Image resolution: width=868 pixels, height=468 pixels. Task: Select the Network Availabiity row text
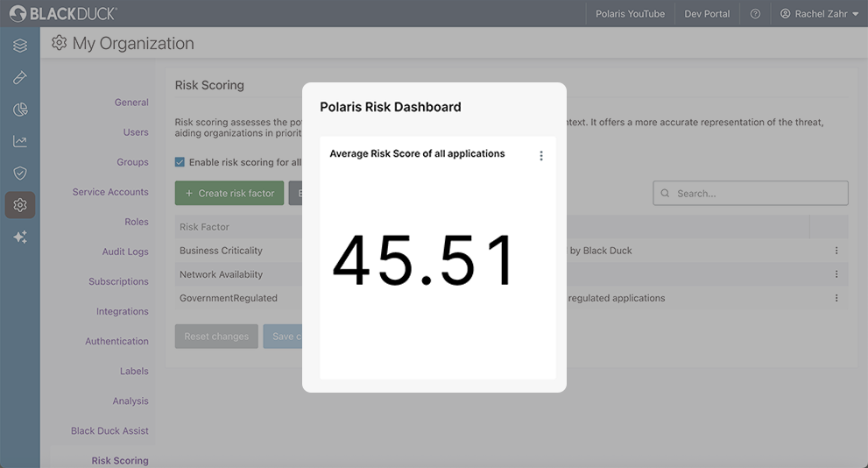[221, 274]
